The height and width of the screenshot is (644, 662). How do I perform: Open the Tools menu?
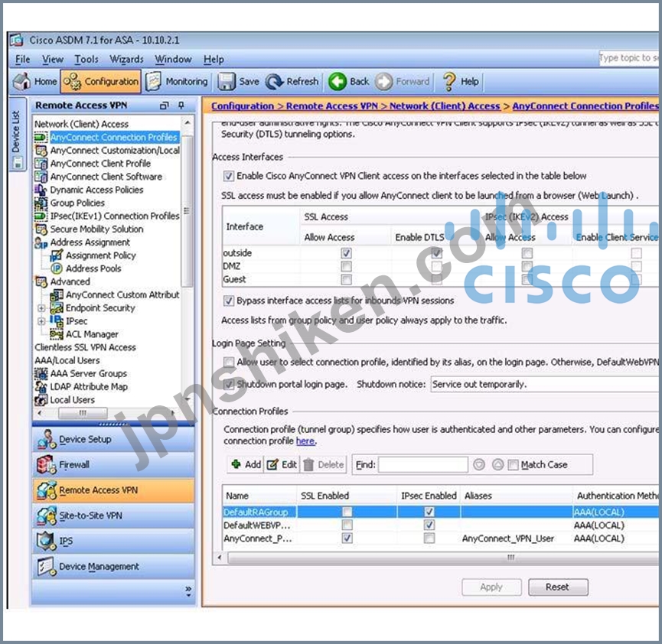click(x=86, y=59)
